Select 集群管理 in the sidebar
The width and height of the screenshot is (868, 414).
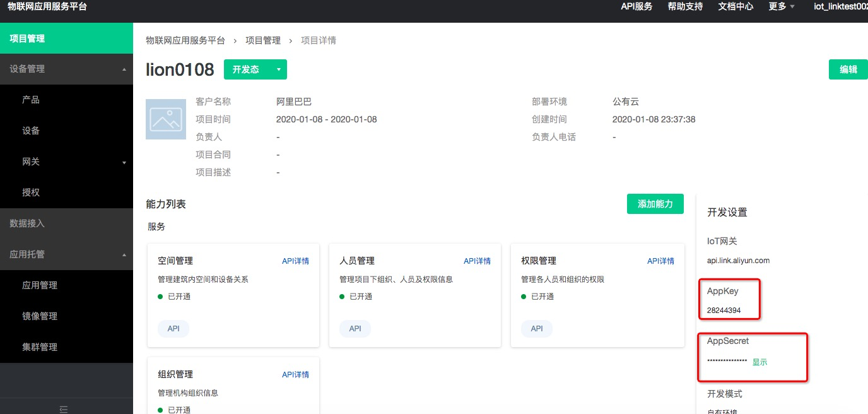click(x=66, y=347)
